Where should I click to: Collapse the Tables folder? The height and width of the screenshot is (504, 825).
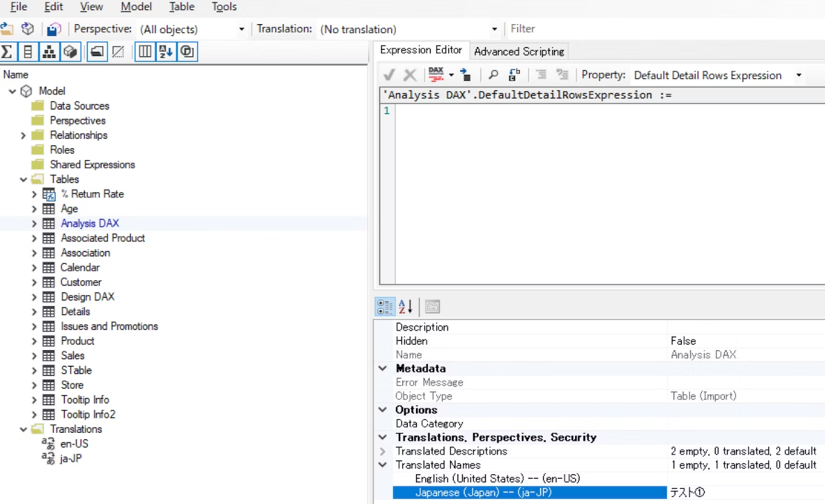point(24,180)
